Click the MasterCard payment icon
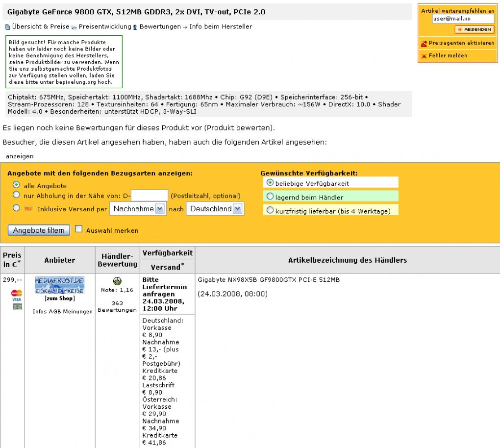Viewport: 500px width, 448px height. pyautogui.click(x=17, y=293)
